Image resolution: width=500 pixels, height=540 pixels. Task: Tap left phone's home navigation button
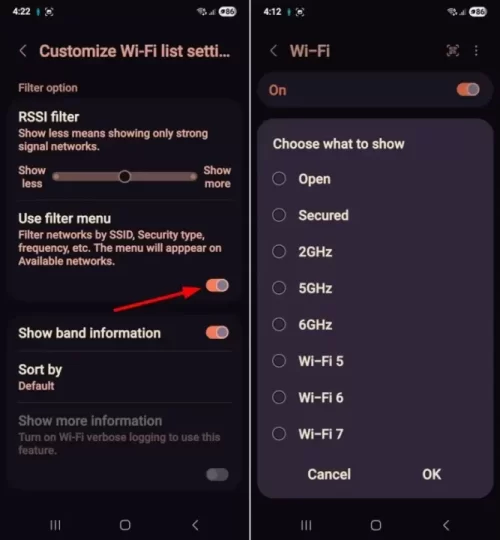(125, 525)
